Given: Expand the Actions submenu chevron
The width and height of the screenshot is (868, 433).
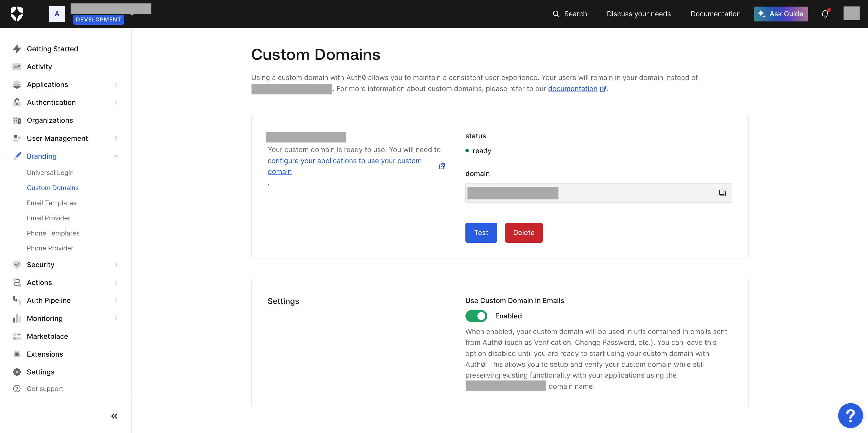Looking at the screenshot, I should [116, 282].
